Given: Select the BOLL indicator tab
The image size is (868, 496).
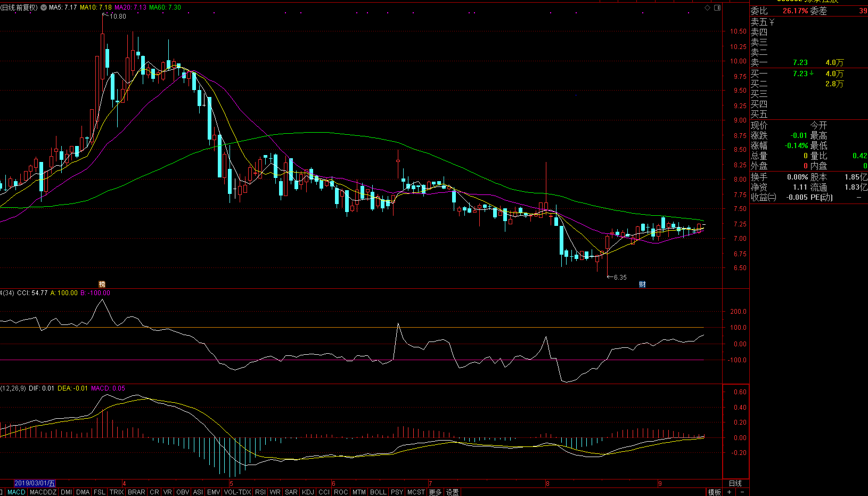Looking at the screenshot, I should click(378, 492).
